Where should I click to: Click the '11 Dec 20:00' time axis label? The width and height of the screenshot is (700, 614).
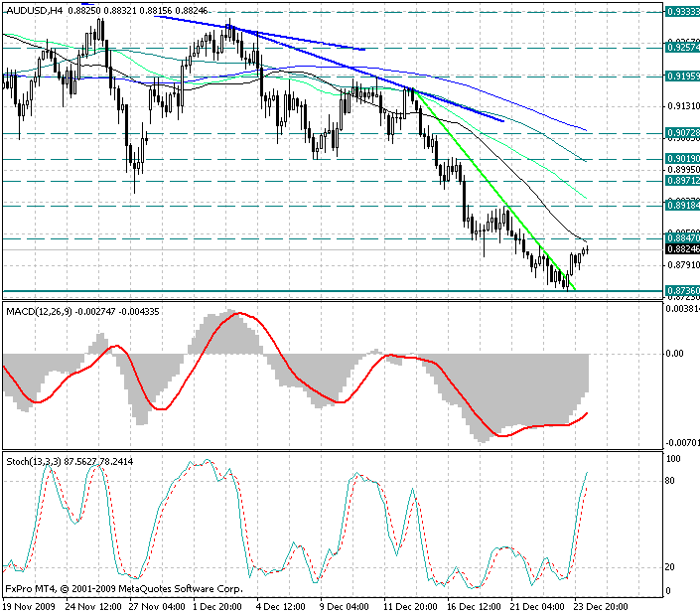coord(410,607)
